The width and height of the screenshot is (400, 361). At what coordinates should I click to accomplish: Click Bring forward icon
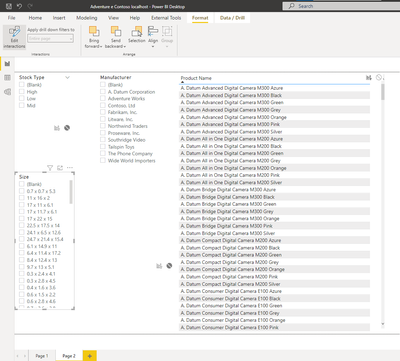click(x=94, y=31)
